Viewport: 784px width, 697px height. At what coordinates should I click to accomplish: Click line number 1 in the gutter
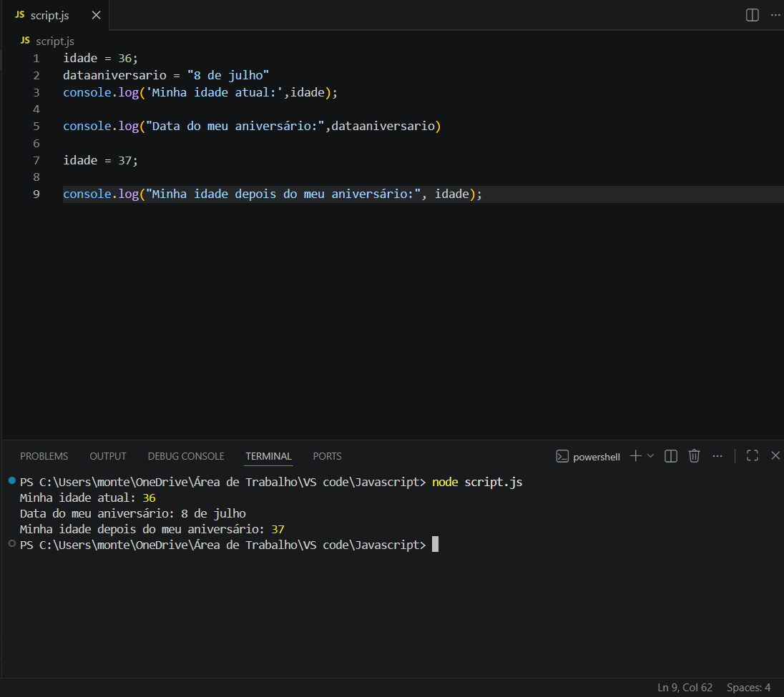(x=36, y=59)
